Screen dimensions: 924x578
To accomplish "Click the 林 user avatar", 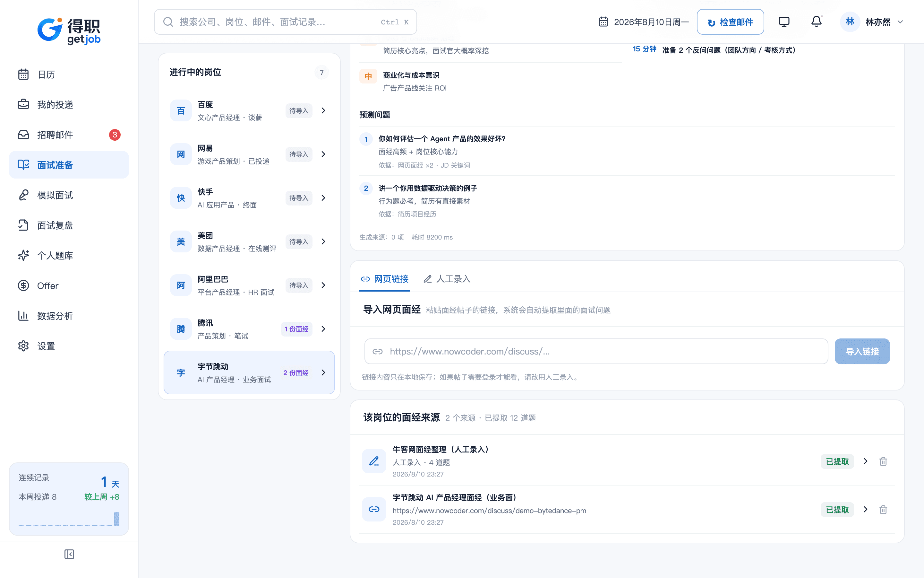I will coord(850,22).
